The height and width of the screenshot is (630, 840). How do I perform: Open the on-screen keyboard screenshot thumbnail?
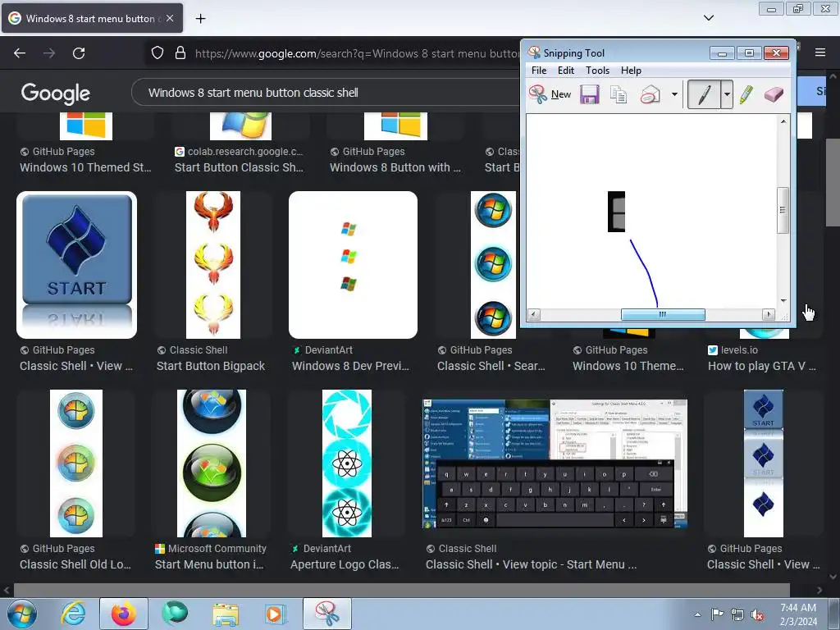pos(555,464)
